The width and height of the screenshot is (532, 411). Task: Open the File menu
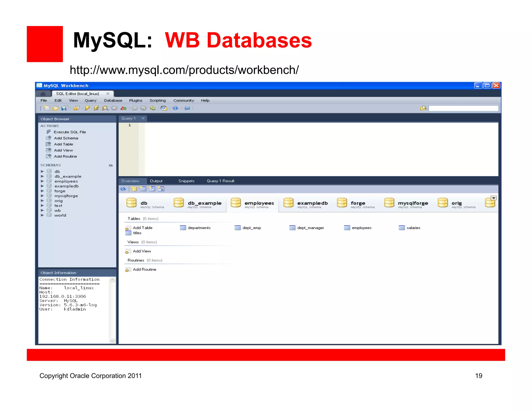44,101
